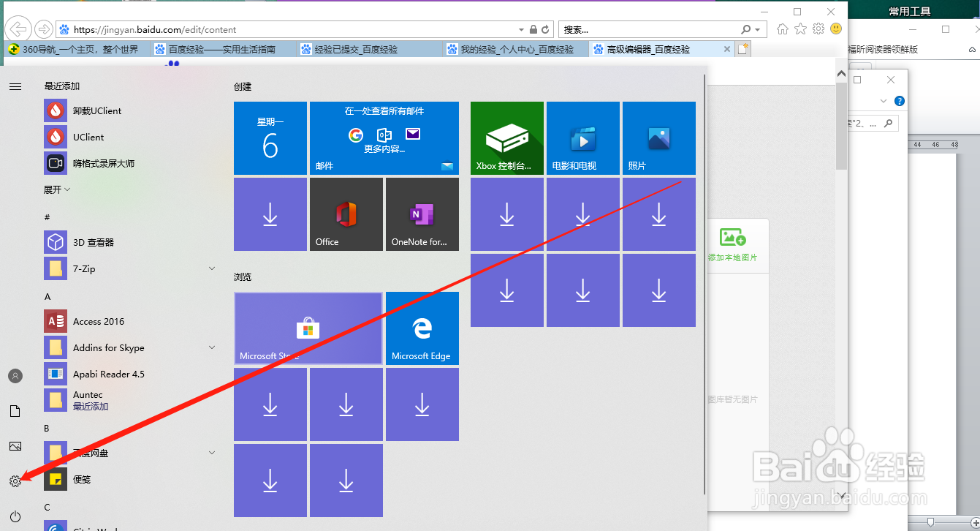Expand the 7-Zip folder chevron

point(212,268)
